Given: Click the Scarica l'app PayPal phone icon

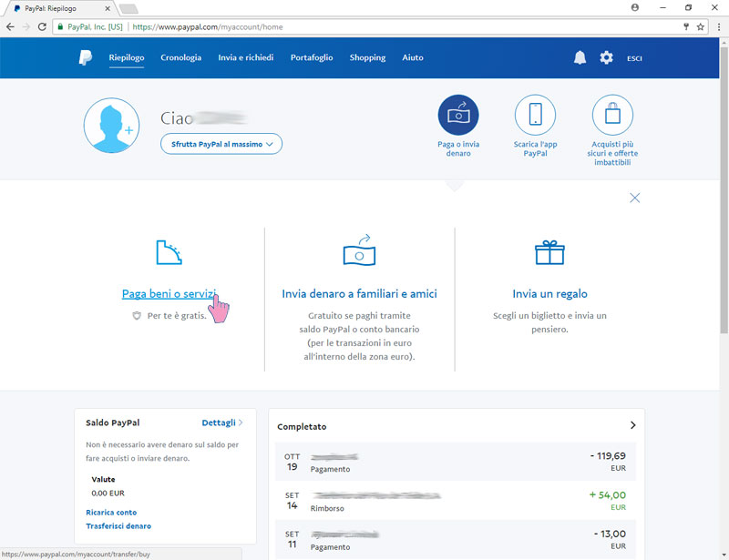Looking at the screenshot, I should pyautogui.click(x=535, y=115).
